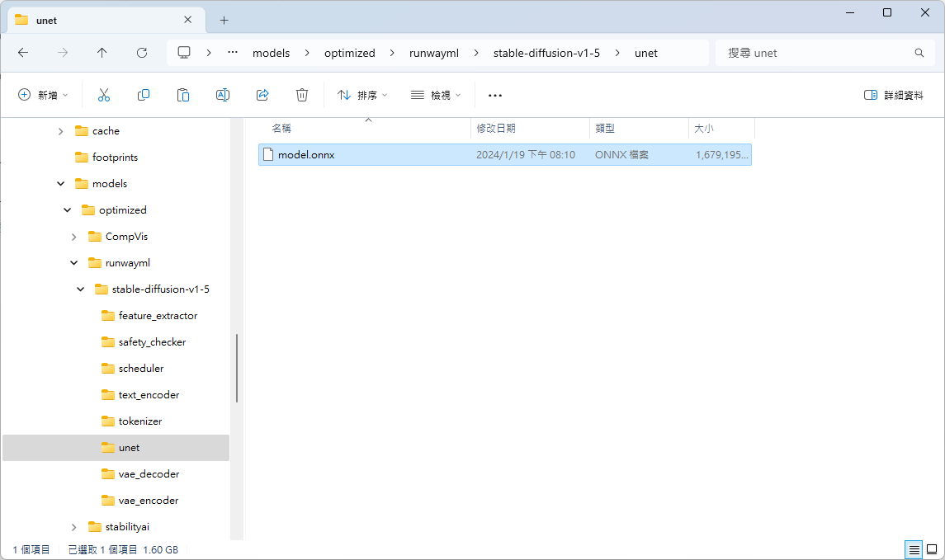
Task: Toggle the 詳細資料 details pane
Action: click(x=893, y=95)
